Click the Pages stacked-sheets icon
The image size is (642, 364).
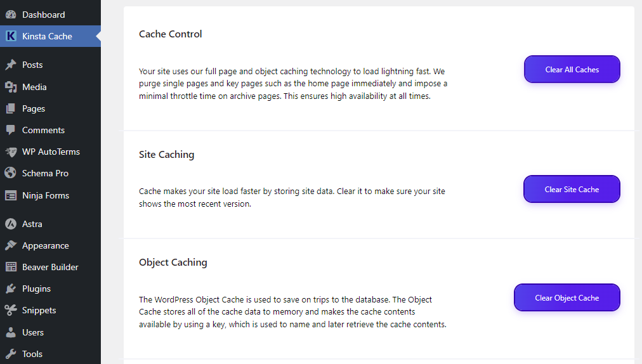(x=11, y=108)
